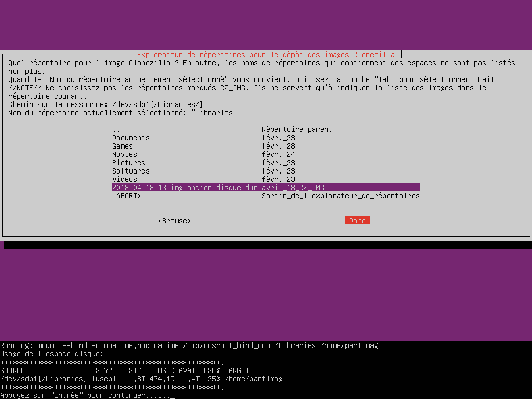Choose the parent directory '..' entry
The height and width of the screenshot is (399, 532).
pos(265,129)
